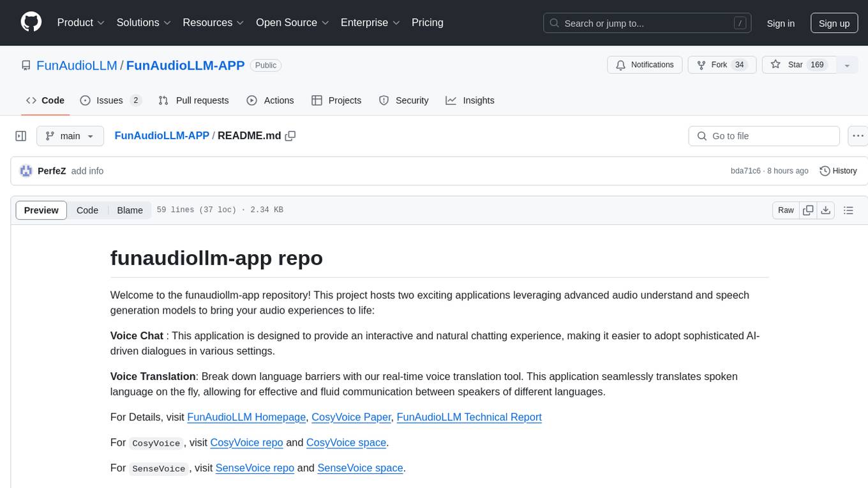Screen dimensions: 868x488
Task: Open the CosyVoice space link
Action: click(x=346, y=443)
